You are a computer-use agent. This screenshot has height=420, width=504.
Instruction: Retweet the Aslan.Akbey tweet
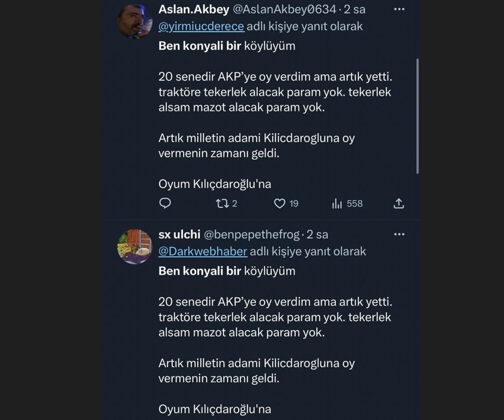[222, 204]
